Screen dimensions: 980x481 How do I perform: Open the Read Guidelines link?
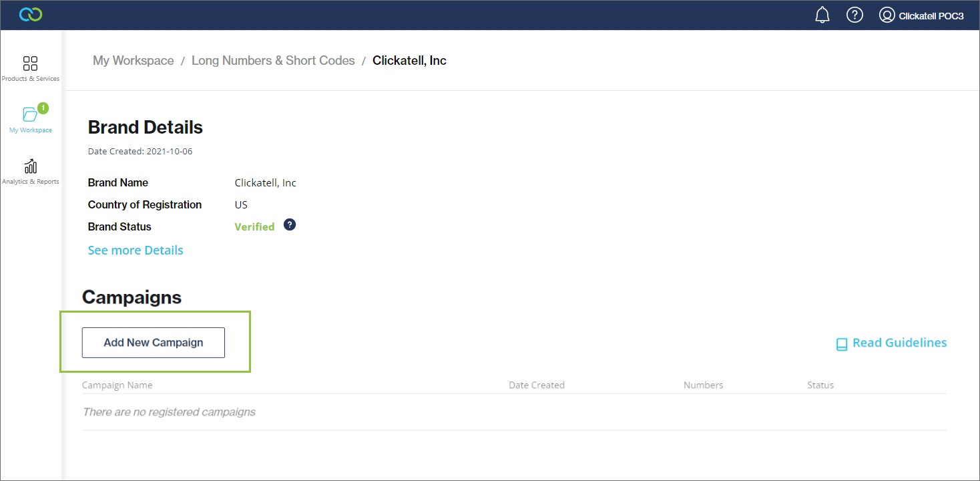click(899, 343)
